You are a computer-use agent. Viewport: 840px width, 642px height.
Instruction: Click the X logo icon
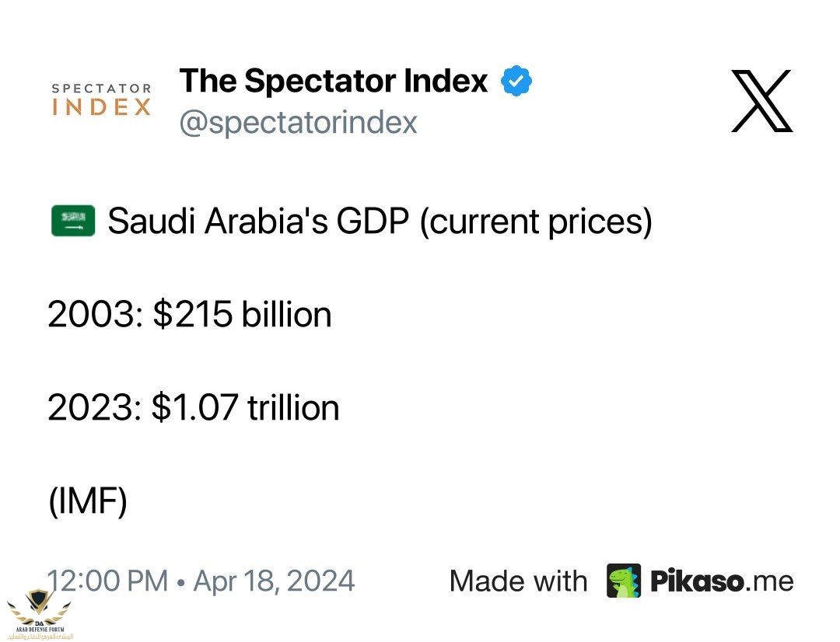click(761, 101)
